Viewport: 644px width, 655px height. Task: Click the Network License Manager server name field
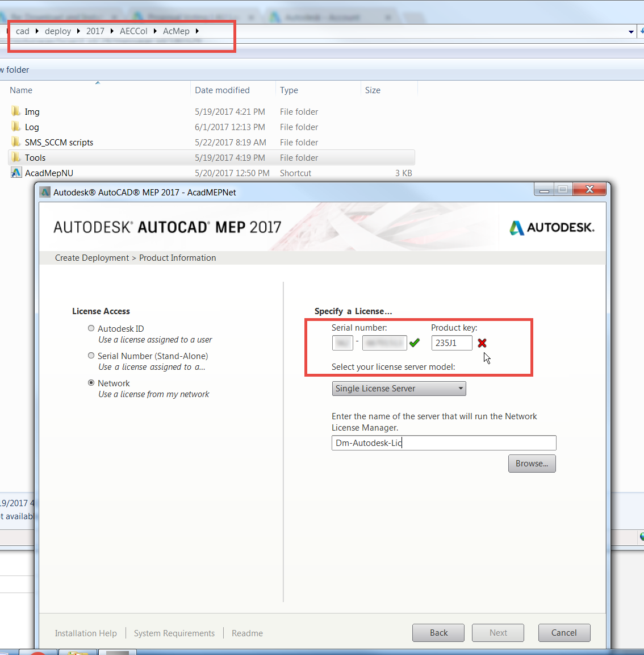444,443
